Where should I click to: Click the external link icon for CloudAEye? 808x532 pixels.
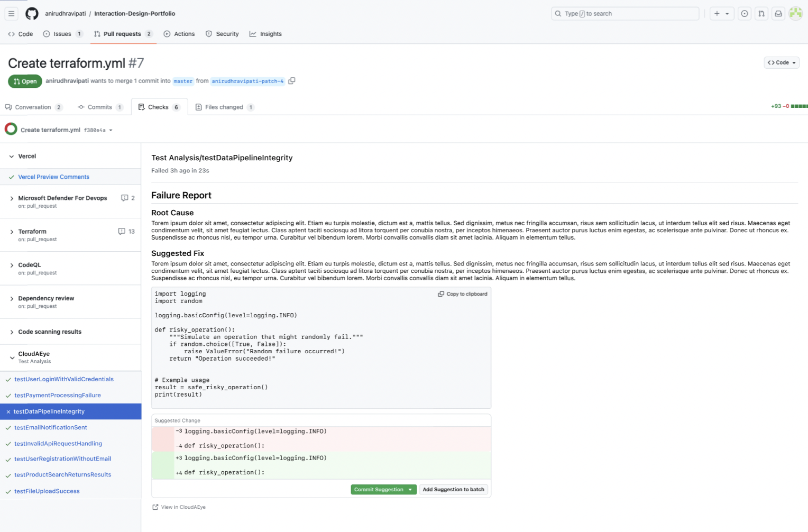click(x=155, y=507)
